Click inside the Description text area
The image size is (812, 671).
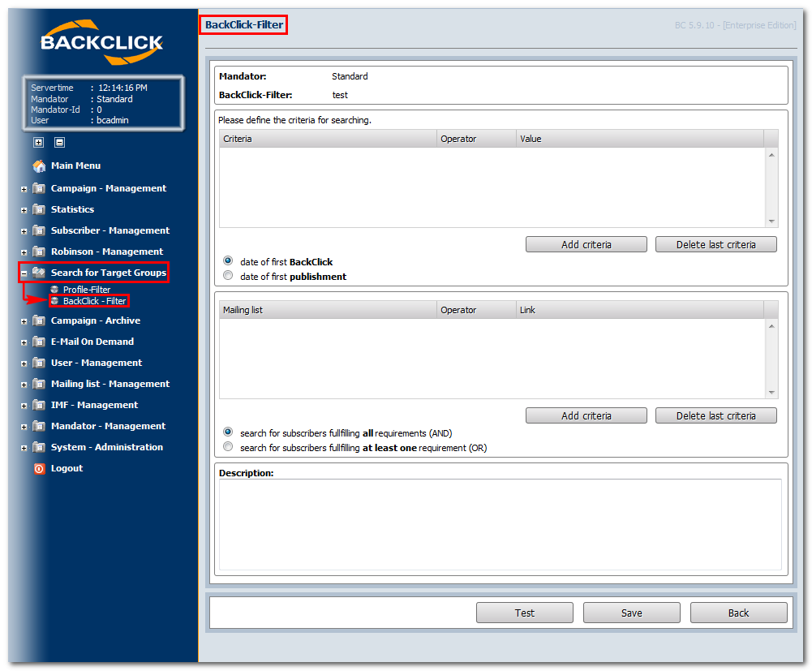[501, 524]
